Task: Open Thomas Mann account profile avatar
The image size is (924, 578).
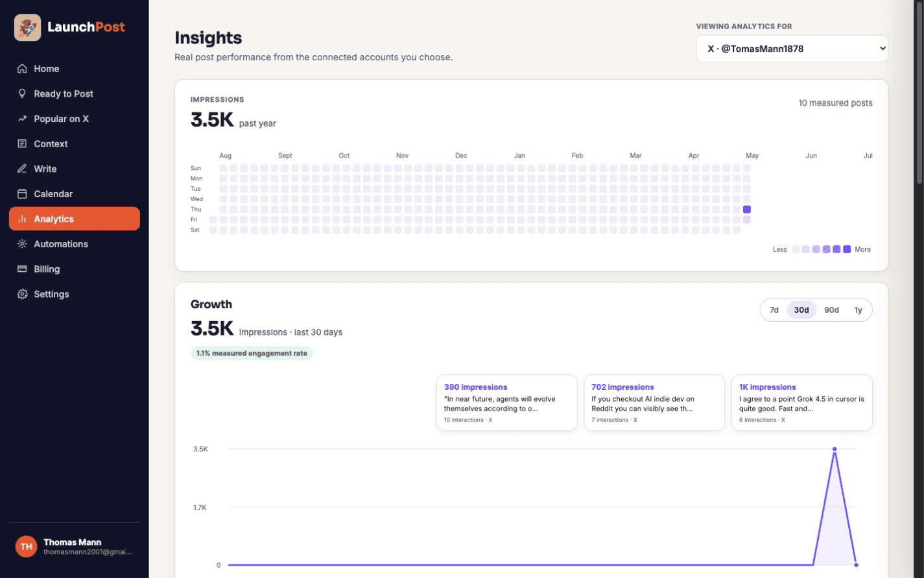Action: [27, 546]
